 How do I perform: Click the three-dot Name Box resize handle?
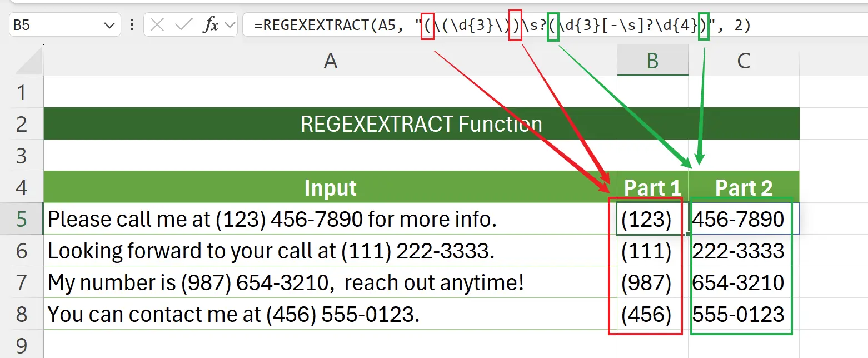pos(132,26)
